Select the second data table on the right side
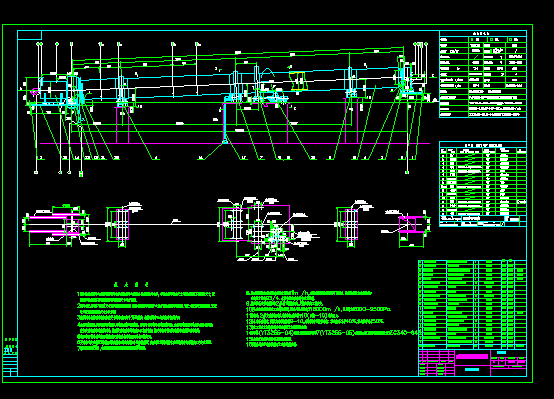This screenshot has height=399, width=554. (x=483, y=184)
